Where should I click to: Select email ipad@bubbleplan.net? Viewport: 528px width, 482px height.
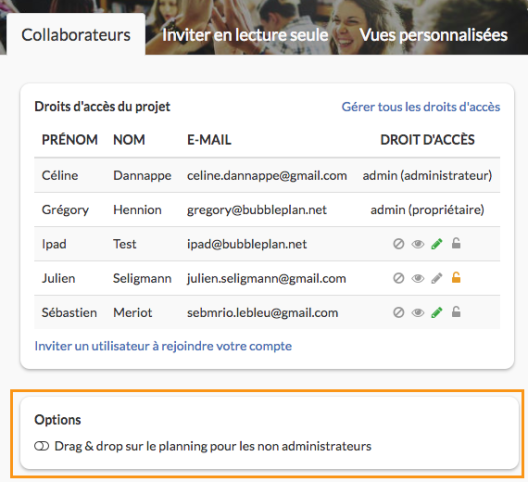(247, 244)
